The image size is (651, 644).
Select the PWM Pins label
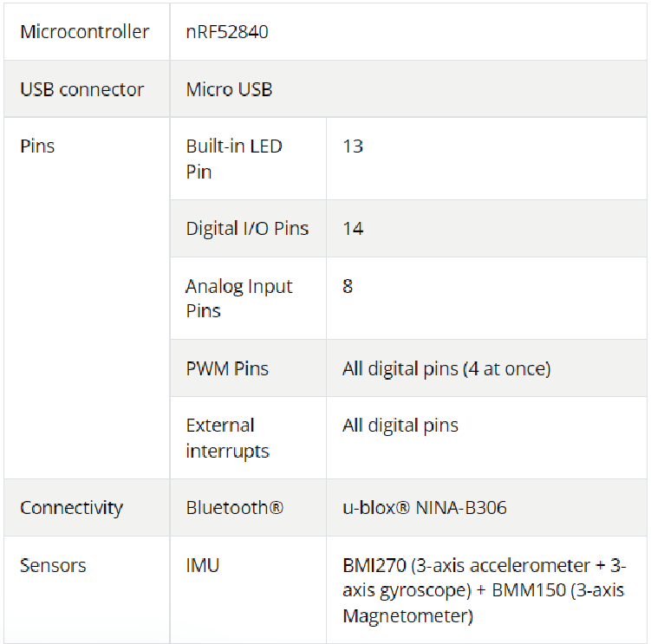pos(227,368)
